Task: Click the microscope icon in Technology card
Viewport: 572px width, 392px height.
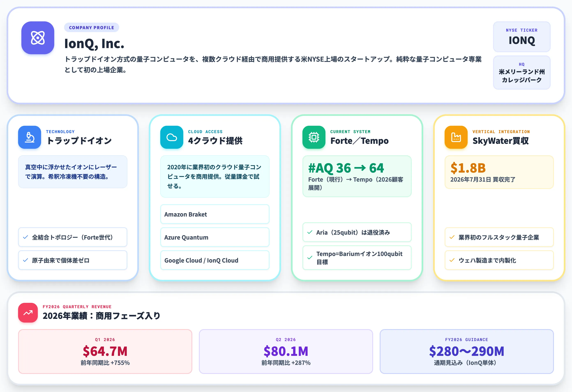Action: pyautogui.click(x=30, y=137)
